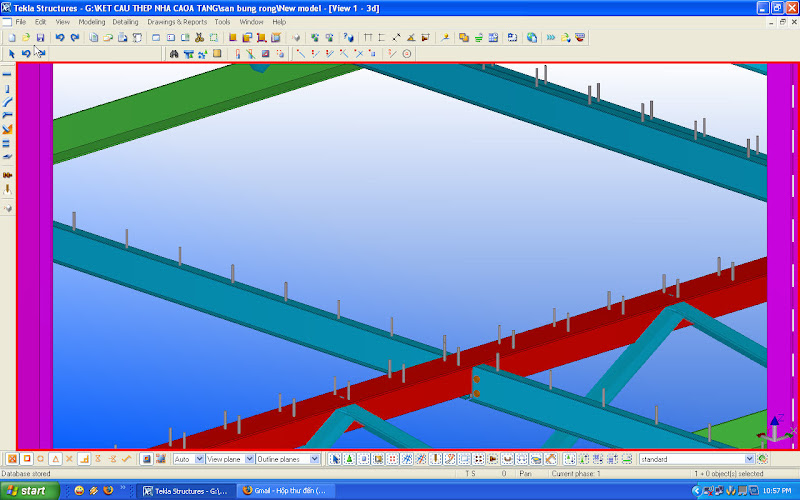The width and height of the screenshot is (800, 500).
Task: Click the Open model folder icon
Action: pos(26,38)
